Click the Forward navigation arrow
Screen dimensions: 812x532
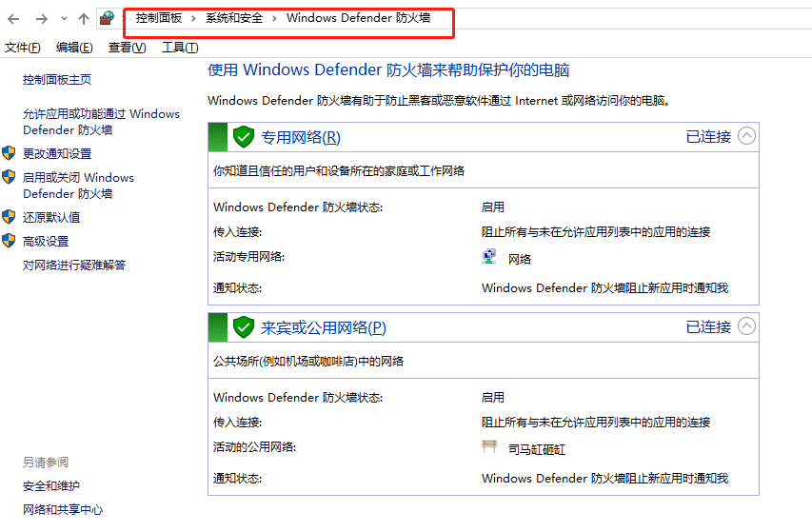(x=42, y=19)
